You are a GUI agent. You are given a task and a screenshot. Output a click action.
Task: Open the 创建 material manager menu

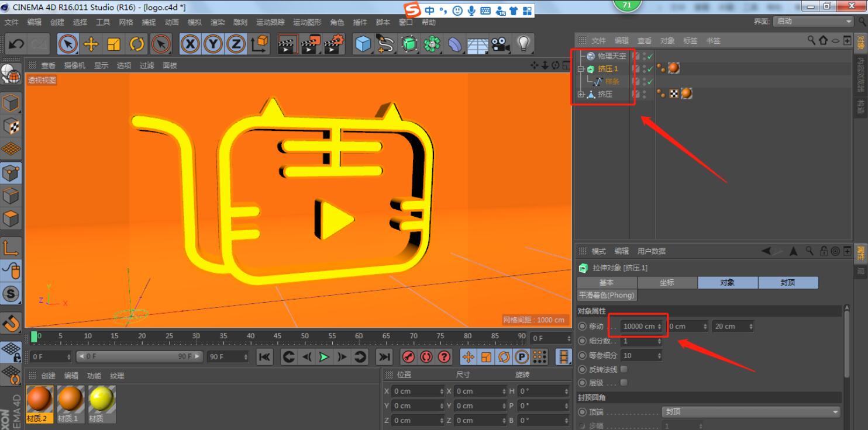[48, 376]
